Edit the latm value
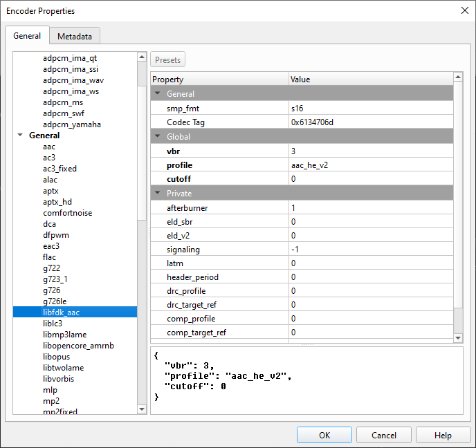 (371, 263)
